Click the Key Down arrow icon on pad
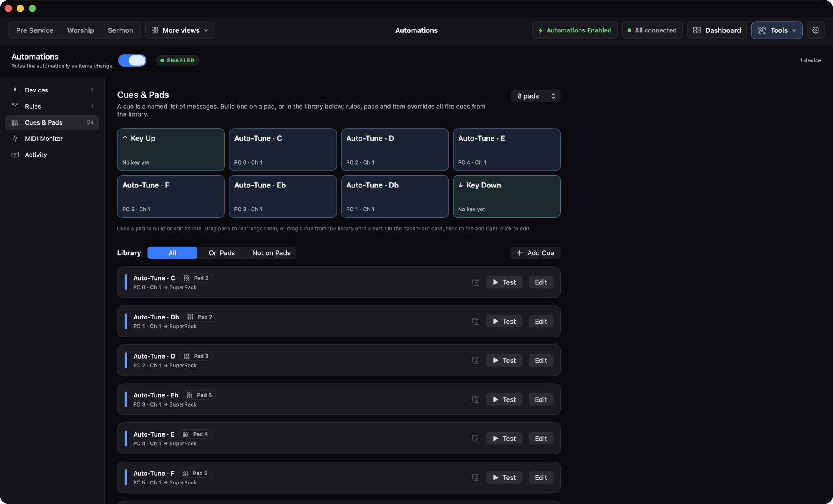Screen dimensions: 833x504 [461, 185]
